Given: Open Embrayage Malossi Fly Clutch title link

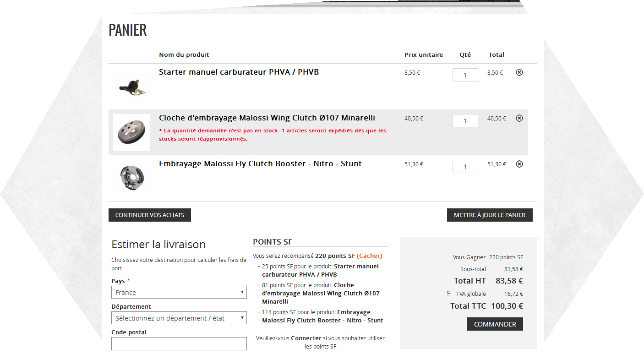Looking at the screenshot, I should click(260, 163).
